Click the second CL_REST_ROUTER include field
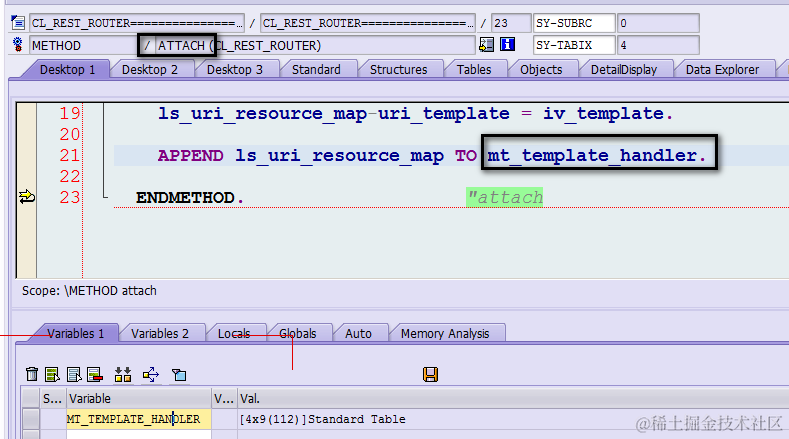The width and height of the screenshot is (789, 439). click(368, 23)
